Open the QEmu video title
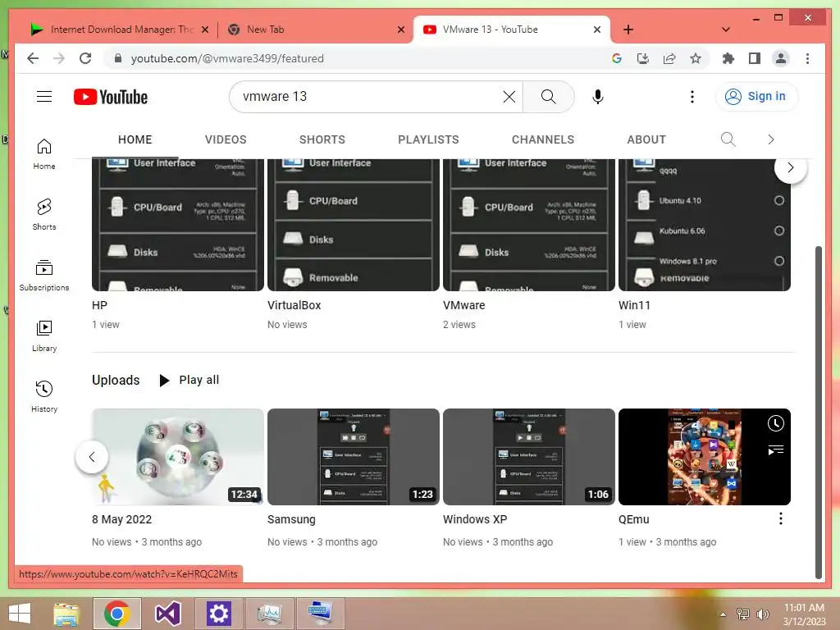The height and width of the screenshot is (630, 840). click(634, 519)
